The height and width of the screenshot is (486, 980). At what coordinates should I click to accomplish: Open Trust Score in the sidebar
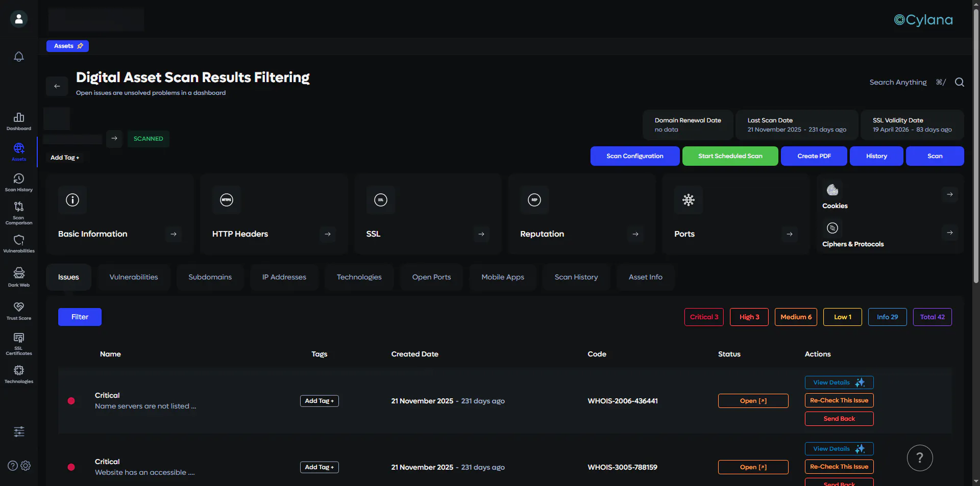tap(19, 311)
